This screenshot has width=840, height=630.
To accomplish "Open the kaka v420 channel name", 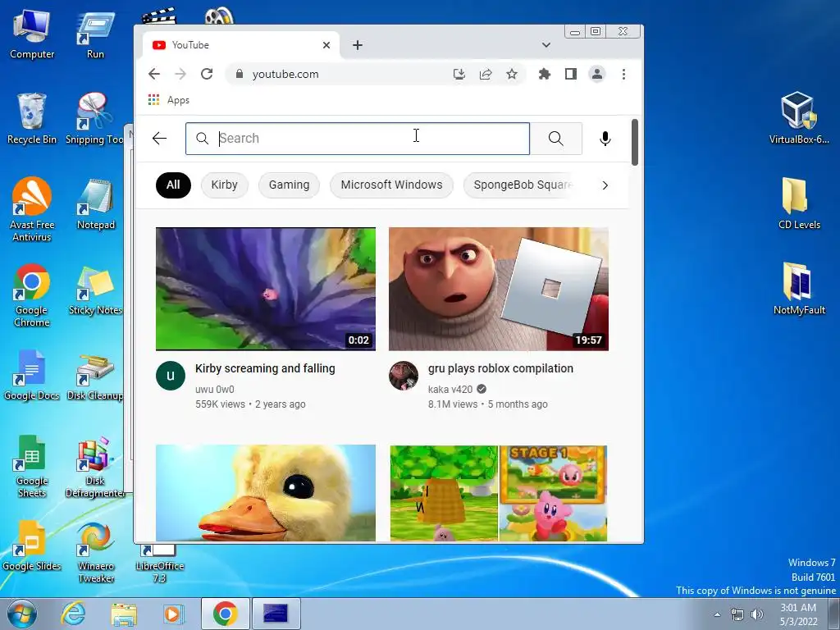I will [x=450, y=390].
